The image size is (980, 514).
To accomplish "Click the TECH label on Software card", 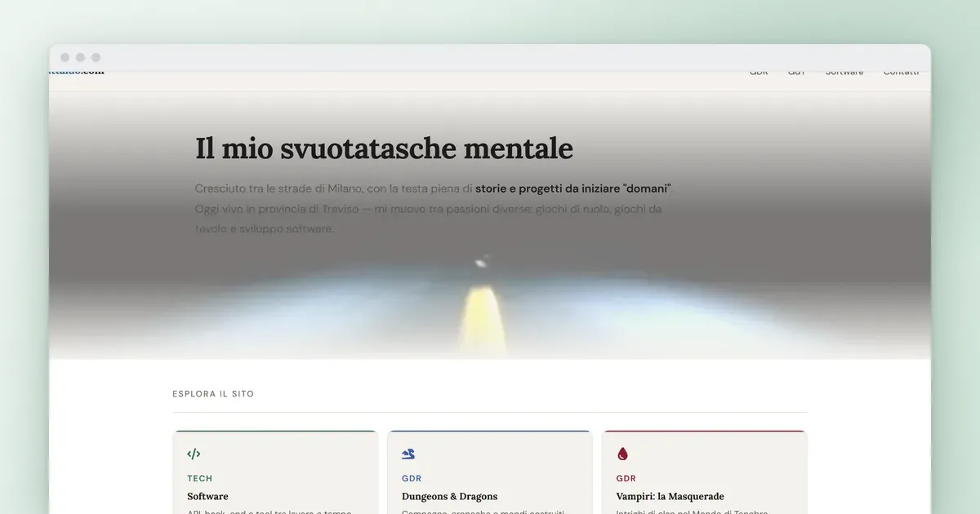I will pyautogui.click(x=199, y=479).
